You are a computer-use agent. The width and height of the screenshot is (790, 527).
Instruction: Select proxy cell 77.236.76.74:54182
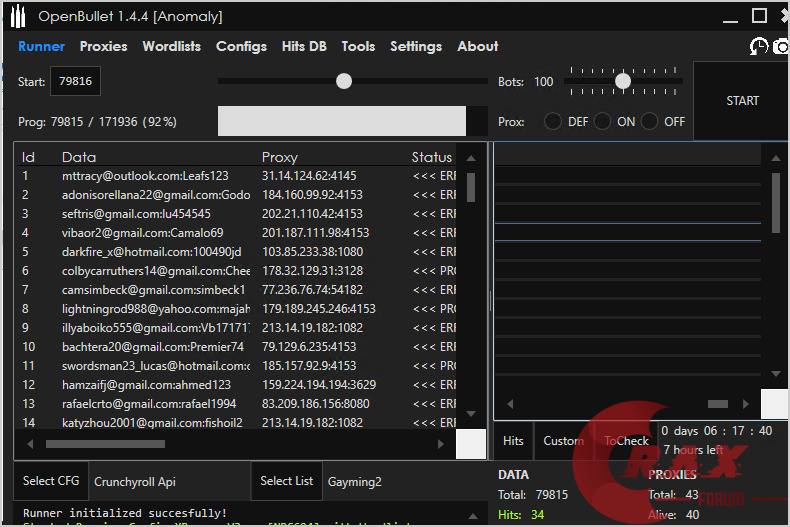tap(312, 290)
